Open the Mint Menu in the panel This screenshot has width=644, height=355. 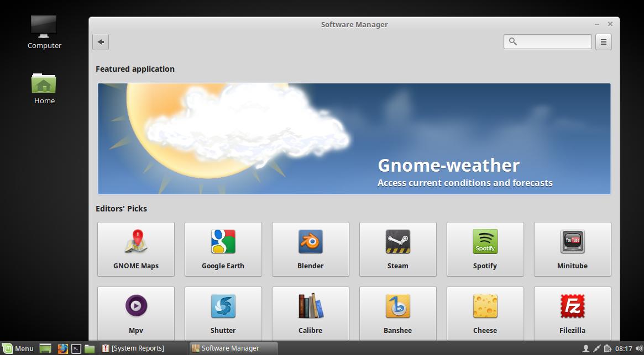point(18,348)
